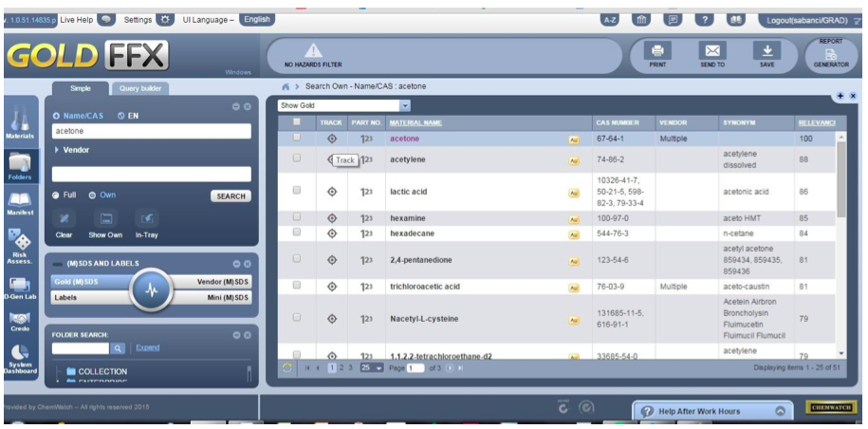868x429 pixels.
Task: Click the folder search magnifier icon
Action: 118,348
